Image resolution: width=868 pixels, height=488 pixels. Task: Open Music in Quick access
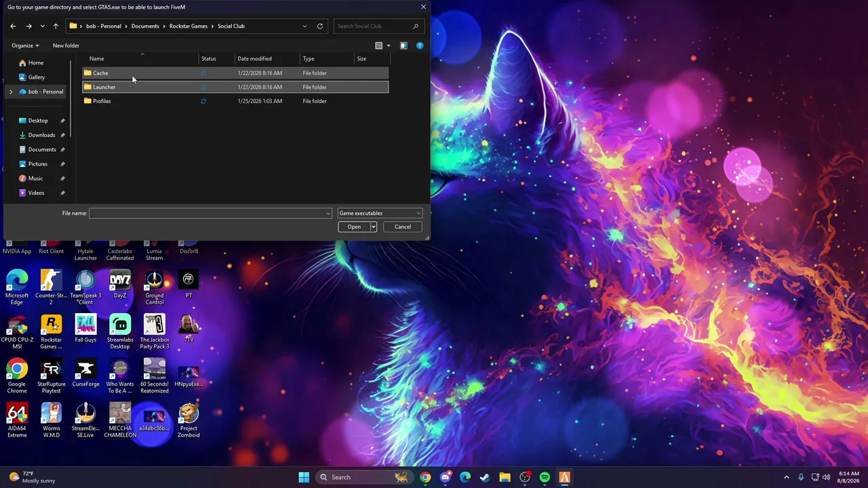(x=35, y=178)
